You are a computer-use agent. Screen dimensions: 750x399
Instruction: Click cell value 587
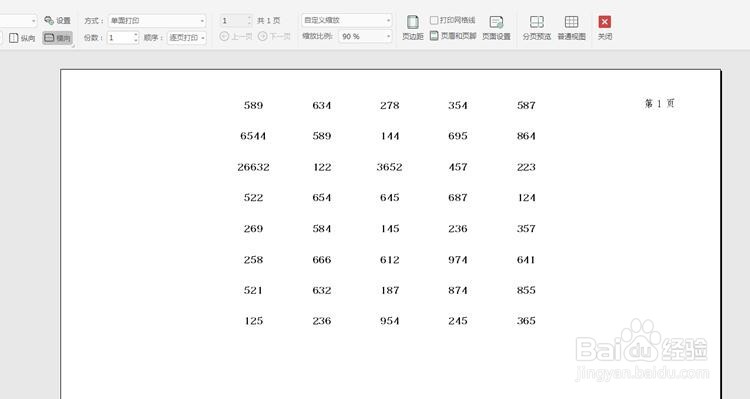[526, 105]
